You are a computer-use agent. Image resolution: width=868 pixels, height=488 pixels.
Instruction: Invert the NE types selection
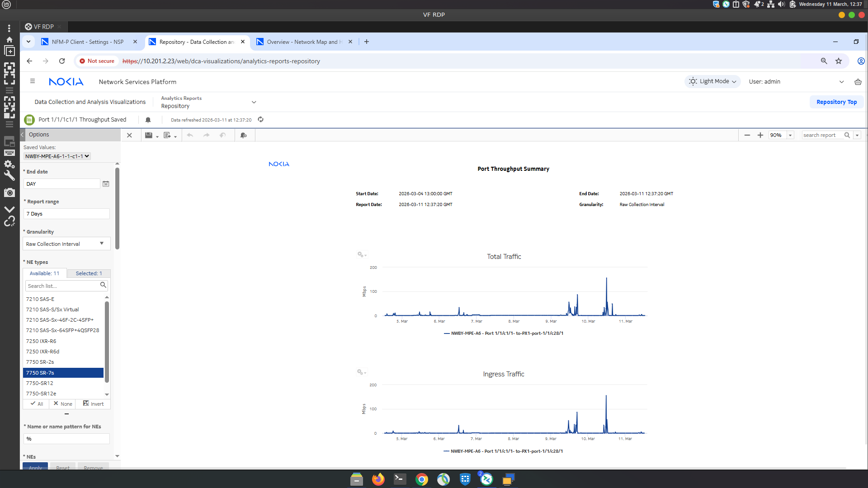[x=94, y=404]
